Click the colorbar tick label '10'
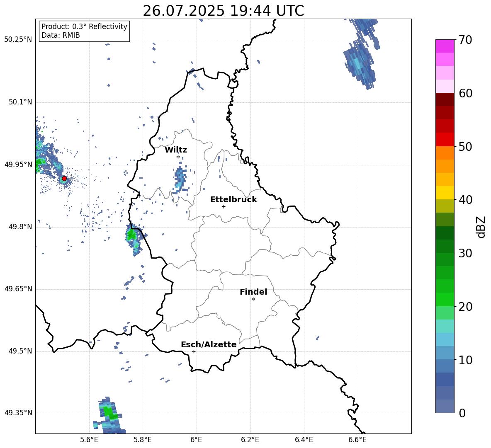Screen dimensions: 491x448 pos(465,360)
